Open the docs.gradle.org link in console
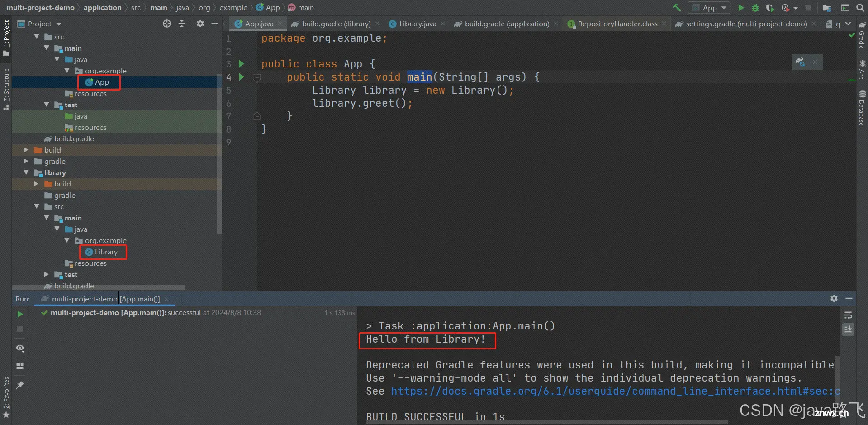This screenshot has height=425, width=868. (x=615, y=391)
